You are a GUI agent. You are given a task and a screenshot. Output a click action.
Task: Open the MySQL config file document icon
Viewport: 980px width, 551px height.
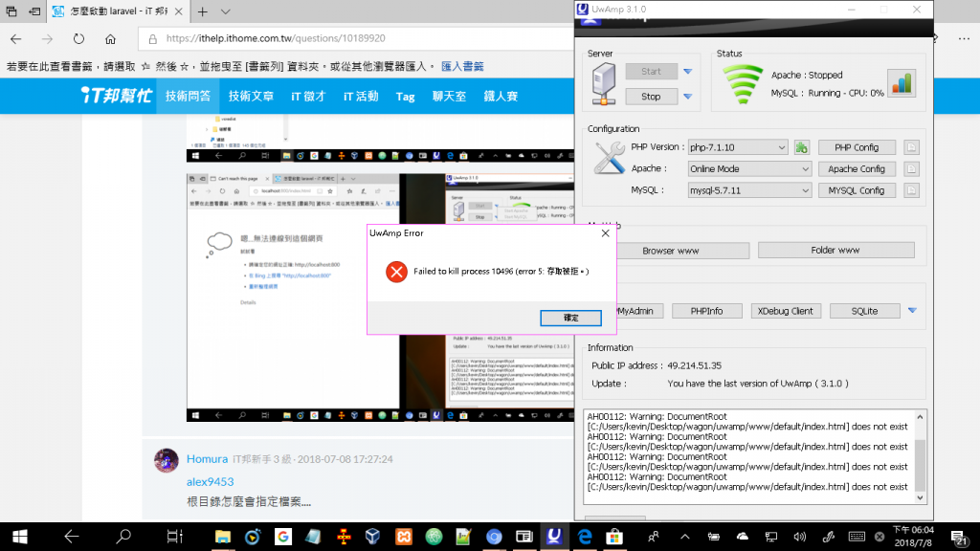click(x=911, y=190)
